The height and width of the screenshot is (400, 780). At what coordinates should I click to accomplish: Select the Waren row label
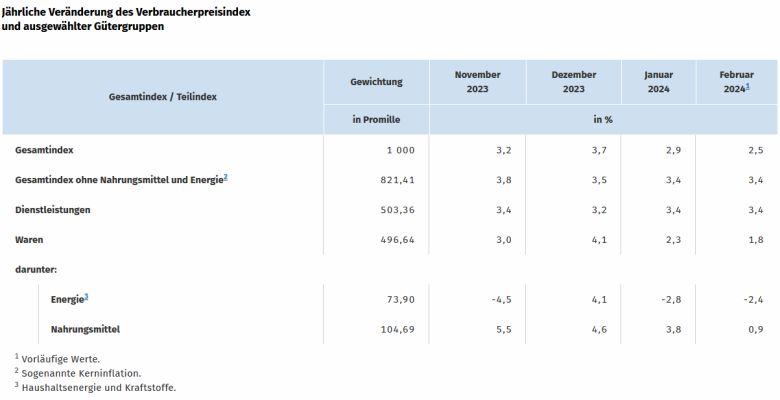pos(30,240)
